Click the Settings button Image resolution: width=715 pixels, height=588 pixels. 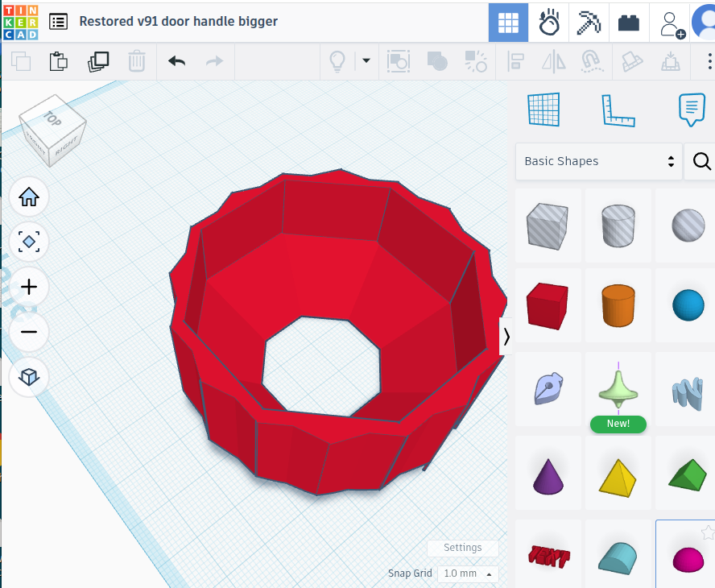coord(462,548)
